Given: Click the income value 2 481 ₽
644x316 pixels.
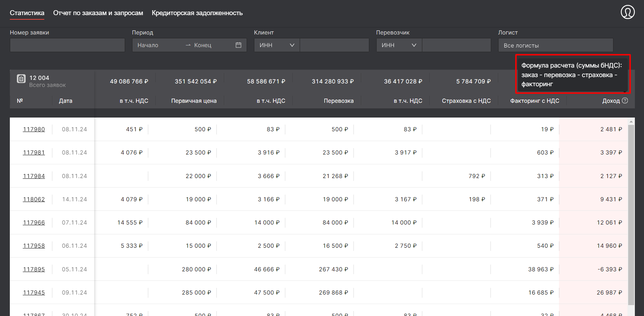Looking at the screenshot, I should (x=611, y=129).
